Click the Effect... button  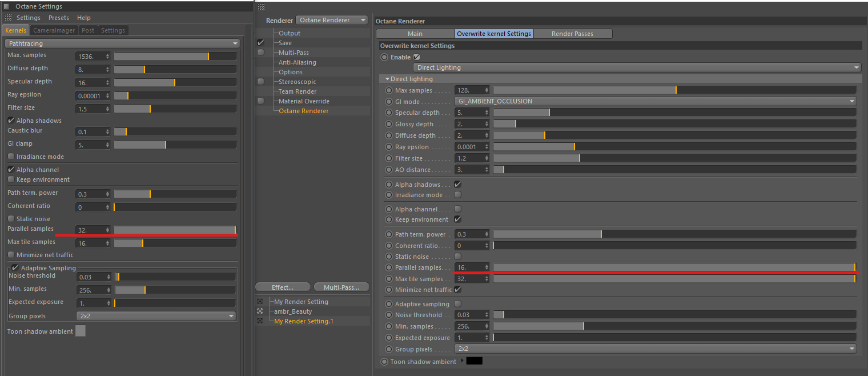(283, 287)
